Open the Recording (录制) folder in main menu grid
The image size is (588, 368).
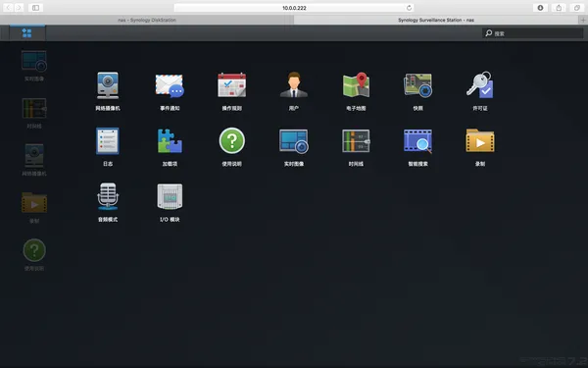(480, 140)
